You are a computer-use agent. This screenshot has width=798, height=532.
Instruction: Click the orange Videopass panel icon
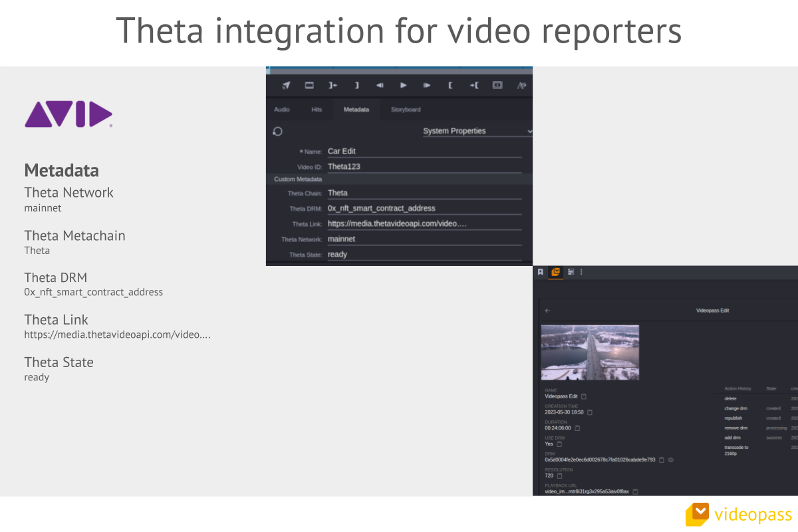click(x=556, y=272)
